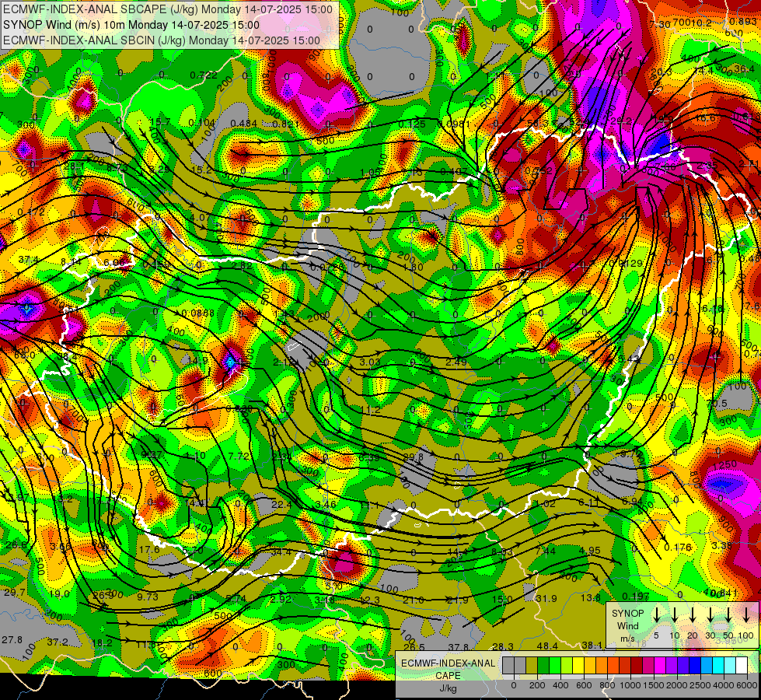Click the 0.722 value on the map
The height and width of the screenshot is (700, 761).
204,75
